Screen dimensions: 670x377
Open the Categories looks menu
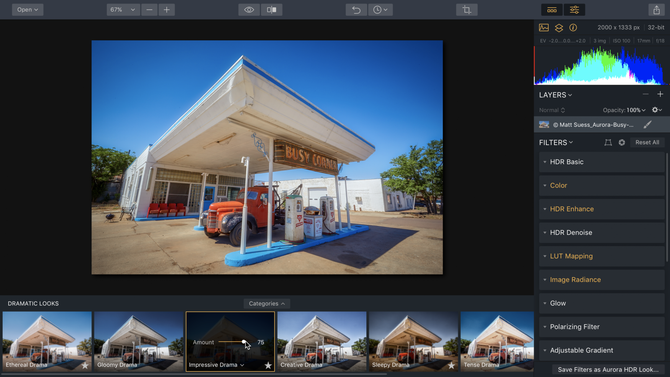(267, 303)
